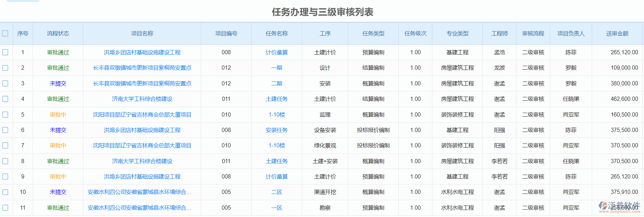Viewport: 644px width, 217px height.
Task: Click task link 一期
Action: (277, 68)
